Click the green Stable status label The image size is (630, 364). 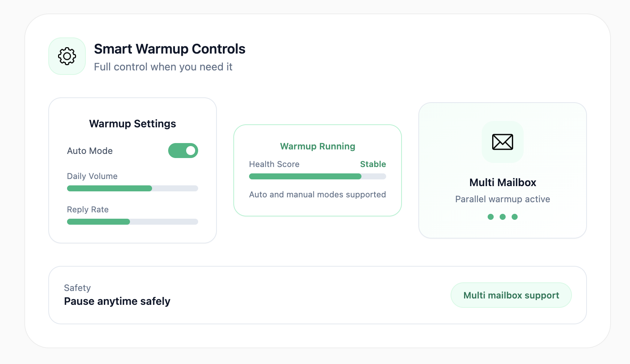tap(373, 164)
